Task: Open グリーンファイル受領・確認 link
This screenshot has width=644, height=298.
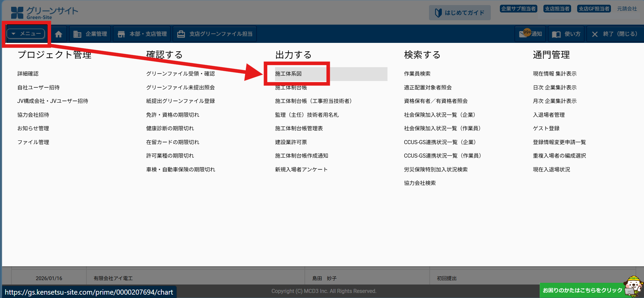Action: 180,74
